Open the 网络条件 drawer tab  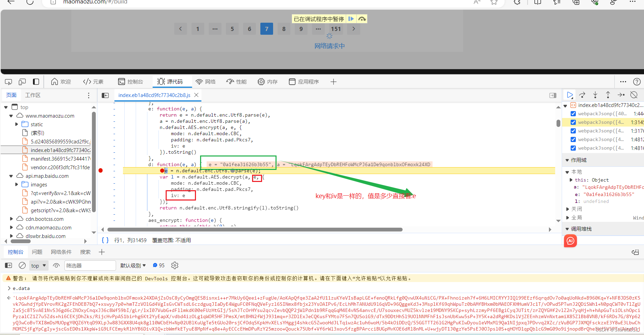click(x=61, y=252)
